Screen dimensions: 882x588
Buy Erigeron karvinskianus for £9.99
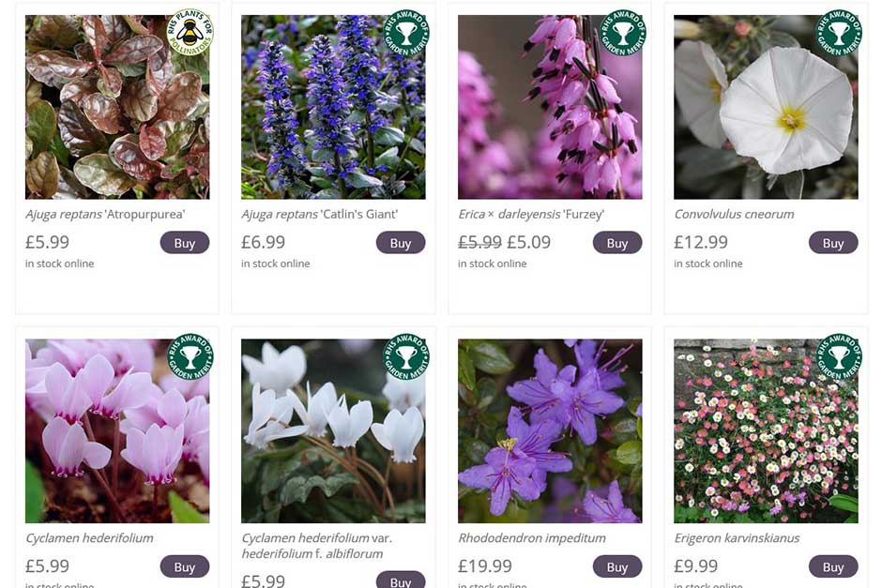coord(833,566)
